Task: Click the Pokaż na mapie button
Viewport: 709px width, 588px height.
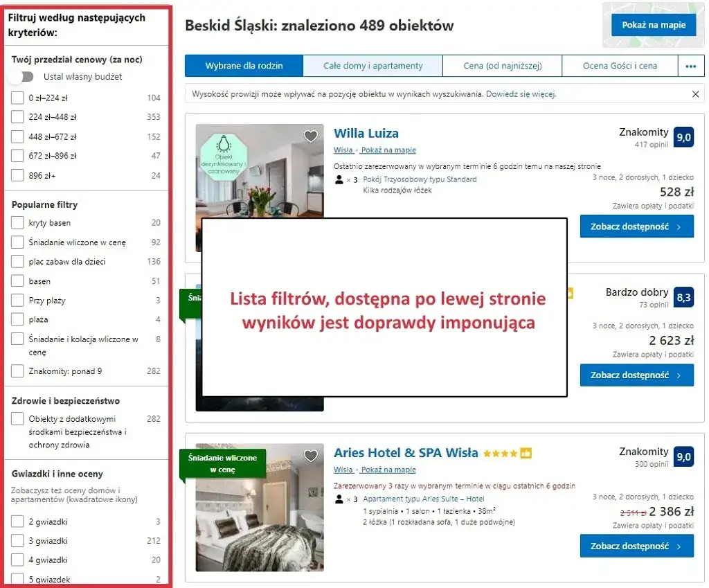Action: tap(652, 24)
